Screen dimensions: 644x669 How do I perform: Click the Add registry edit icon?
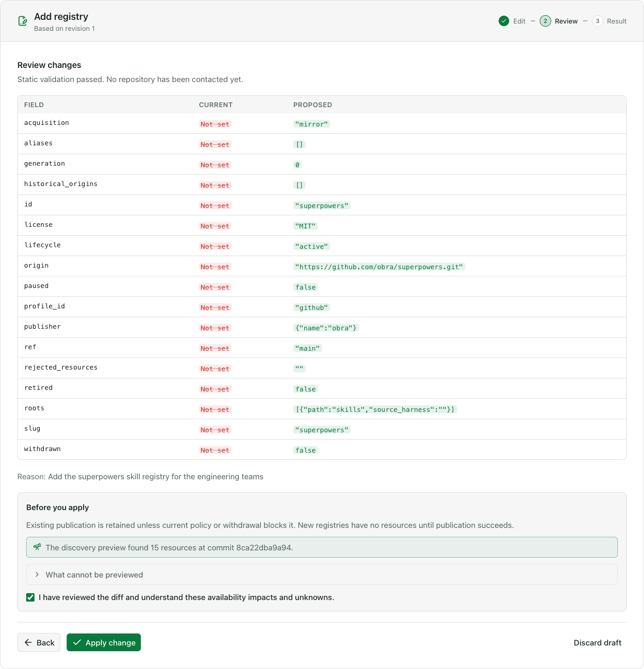pyautogui.click(x=22, y=21)
